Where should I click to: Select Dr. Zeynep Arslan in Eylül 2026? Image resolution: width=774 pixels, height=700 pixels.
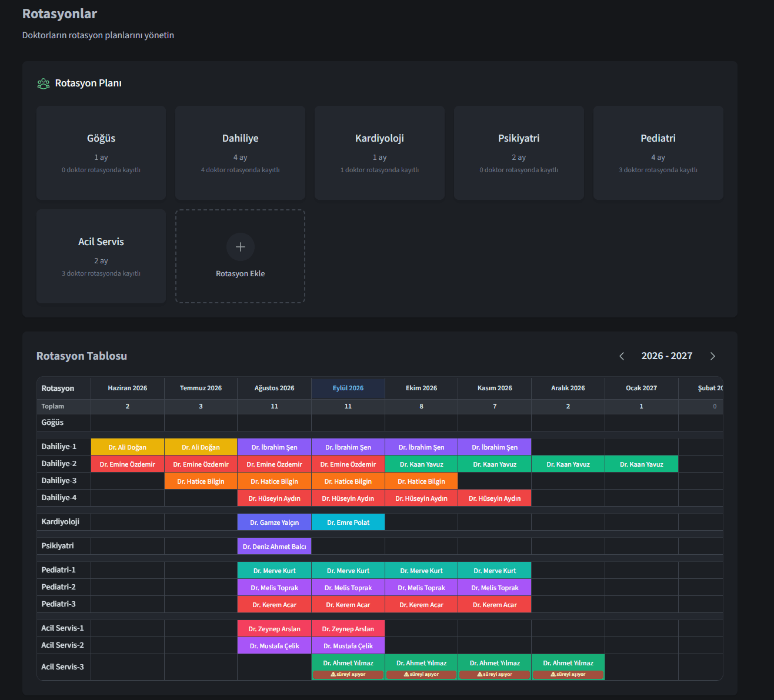click(x=348, y=629)
